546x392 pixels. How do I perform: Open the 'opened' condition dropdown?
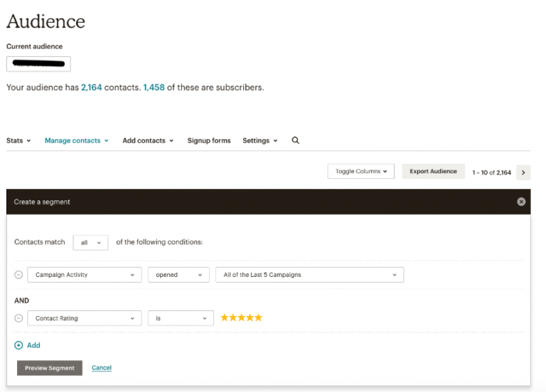point(178,275)
